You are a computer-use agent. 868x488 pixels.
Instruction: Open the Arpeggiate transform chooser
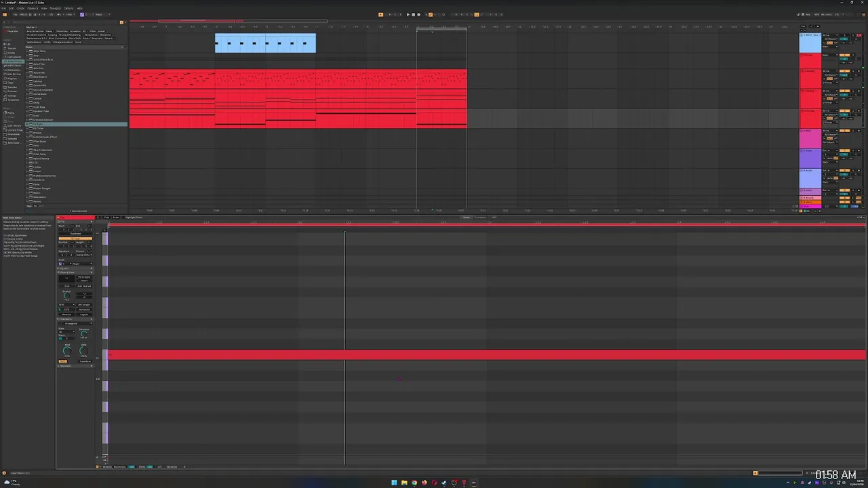(77, 323)
